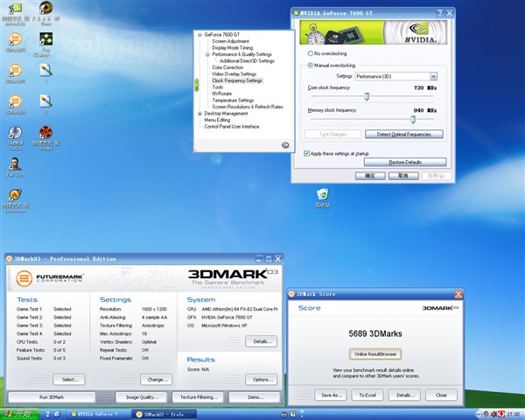
Task: Select NVRotate in the settings tree
Action: coord(222,94)
